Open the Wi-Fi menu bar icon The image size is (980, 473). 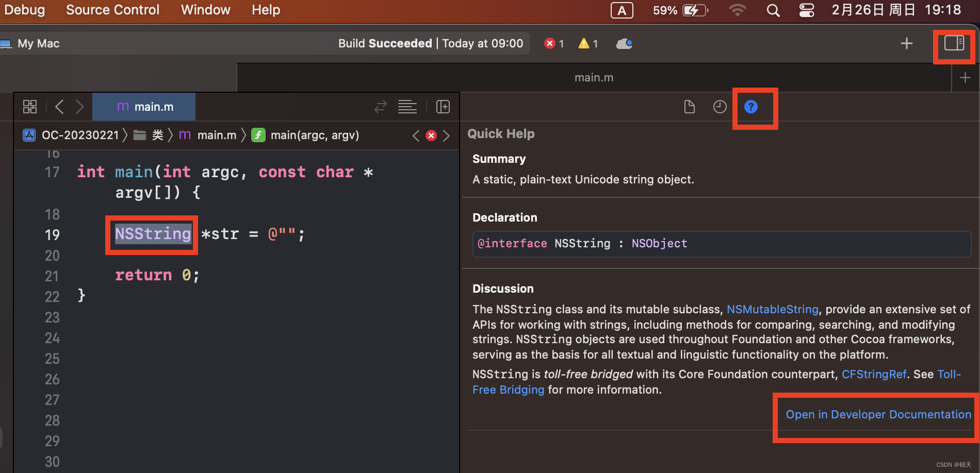coord(738,10)
